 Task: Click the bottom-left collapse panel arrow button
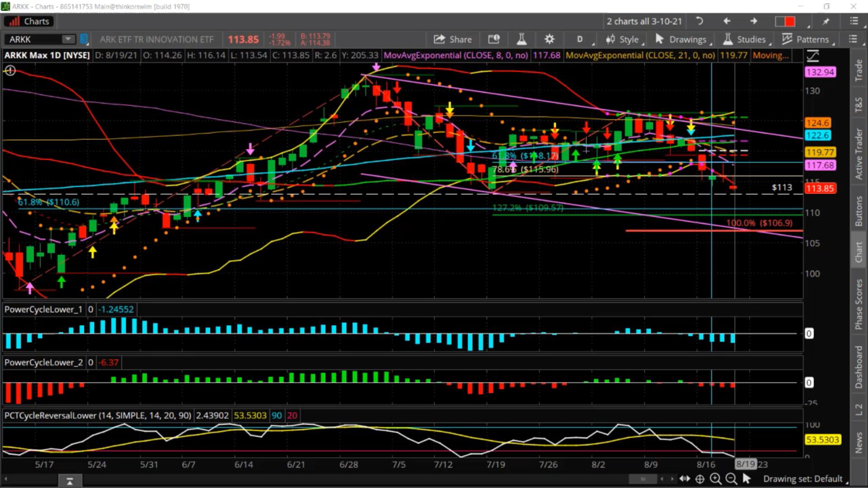tap(70, 481)
